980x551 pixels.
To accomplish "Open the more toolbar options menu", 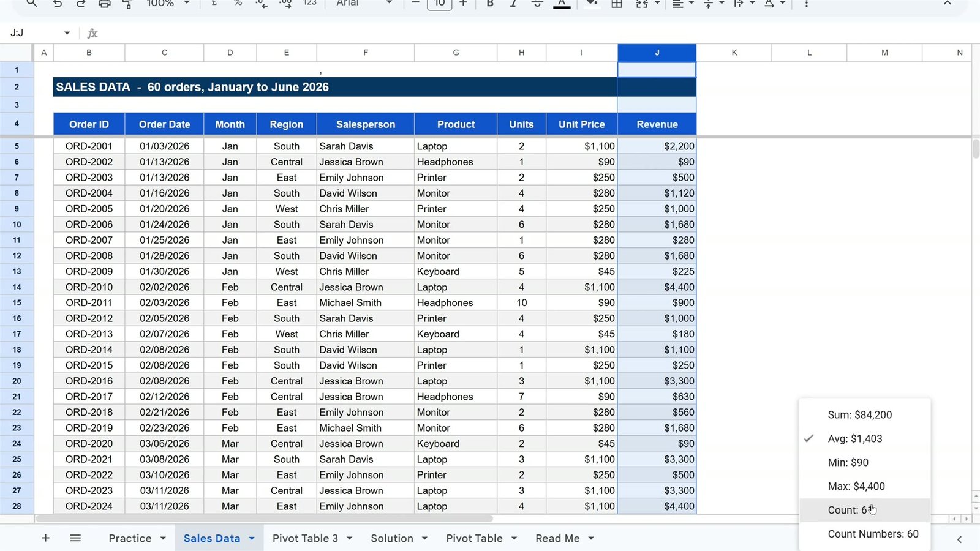I will coord(806,3).
